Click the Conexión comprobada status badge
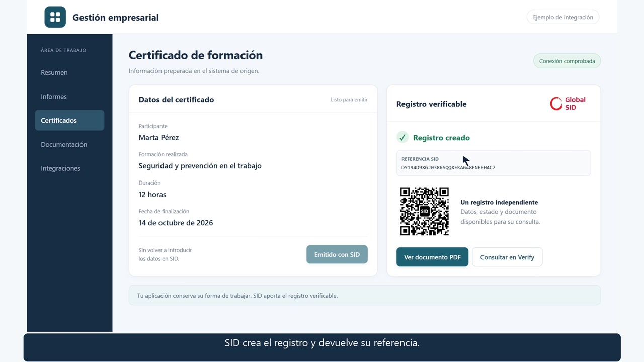Image resolution: width=644 pixels, height=362 pixels. click(x=567, y=61)
